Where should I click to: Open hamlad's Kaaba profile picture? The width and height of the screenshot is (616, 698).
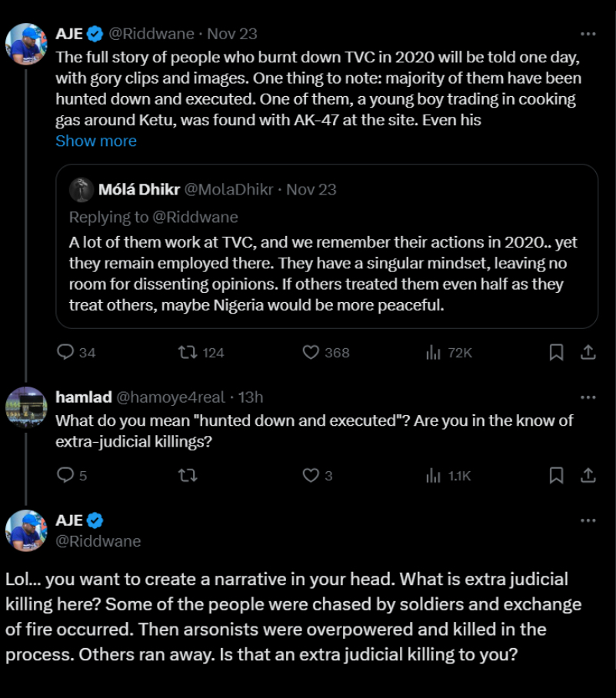26,407
